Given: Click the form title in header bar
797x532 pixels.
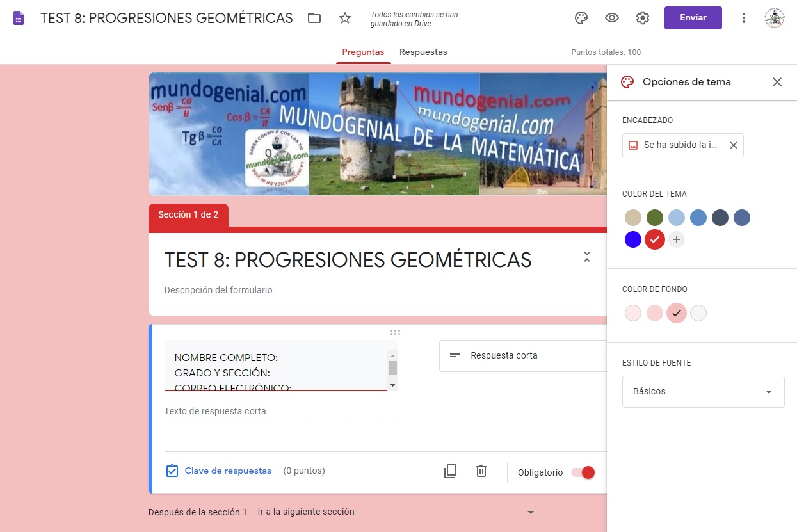Looking at the screenshot, I should [167, 18].
